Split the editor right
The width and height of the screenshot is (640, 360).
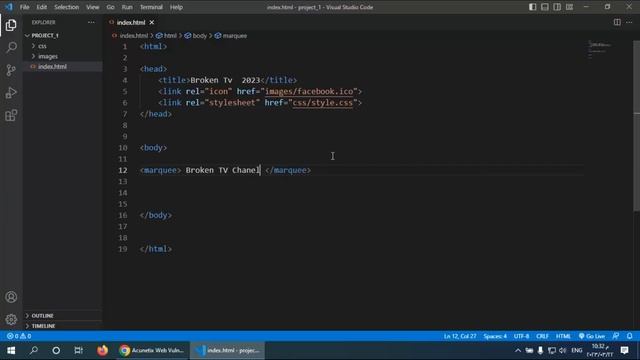(617, 22)
